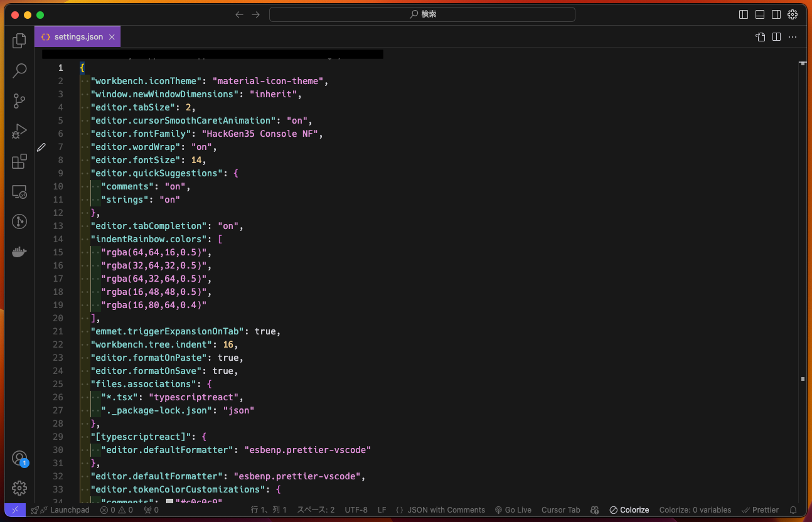Change language mode JSON with Comments
This screenshot has width=812, height=522.
(441, 510)
